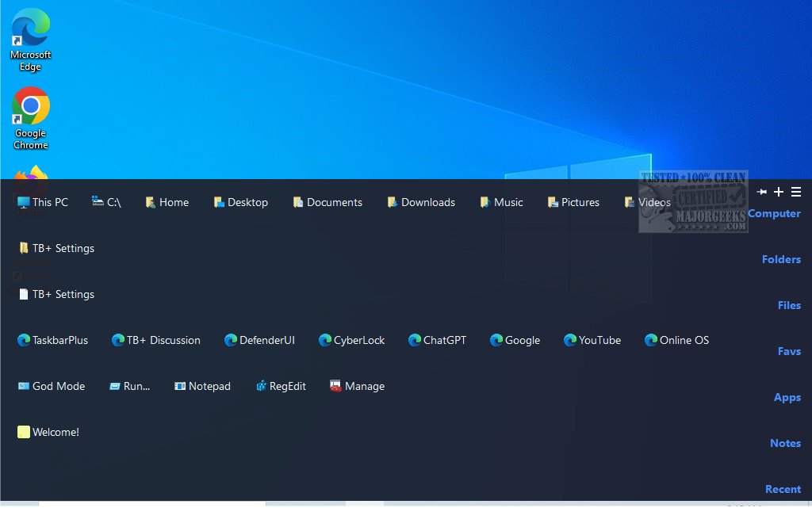The image size is (812, 508).
Task: Pin the TaskbarPlus panel open
Action: point(761,192)
